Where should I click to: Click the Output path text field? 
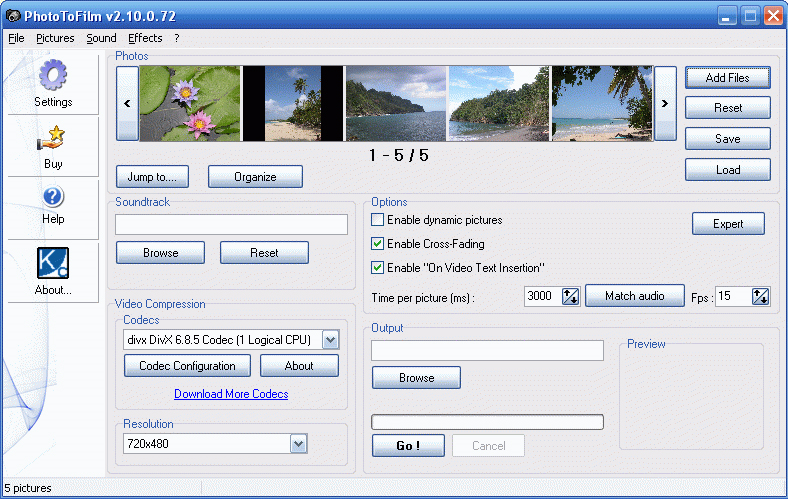tap(487, 350)
